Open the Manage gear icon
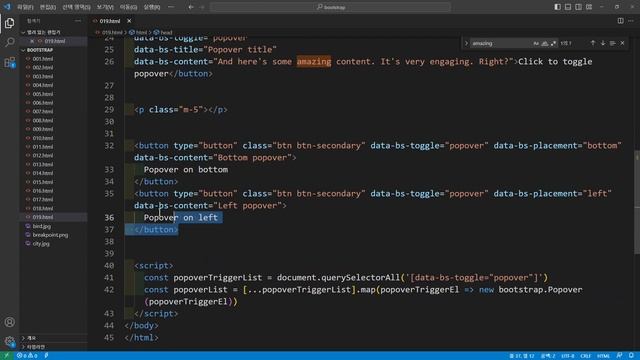 point(9,342)
